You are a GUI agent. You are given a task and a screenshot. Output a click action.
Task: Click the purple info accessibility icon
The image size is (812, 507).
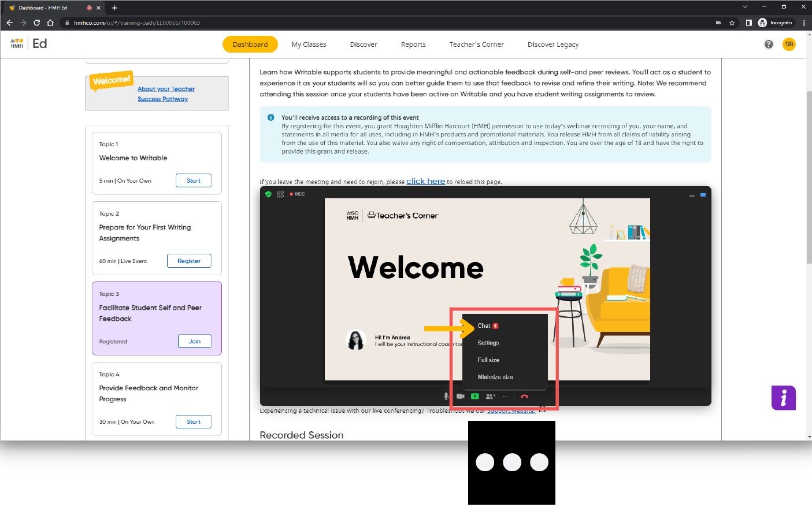tap(783, 398)
